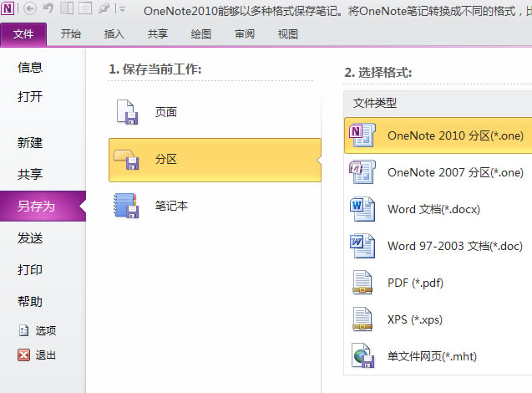The image size is (532, 393).
Task: Select 共享 in the backstage sidebar
Action: 30,174
